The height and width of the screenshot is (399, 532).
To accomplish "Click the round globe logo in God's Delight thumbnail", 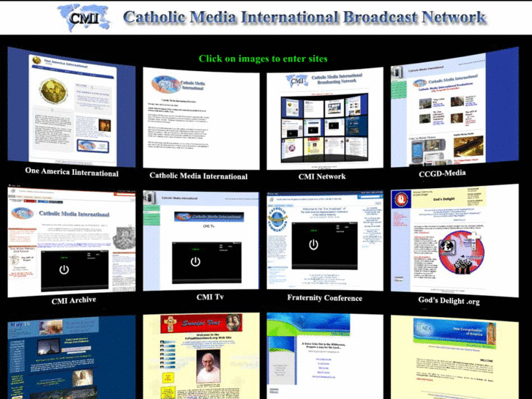I will pyautogui.click(x=462, y=253).
